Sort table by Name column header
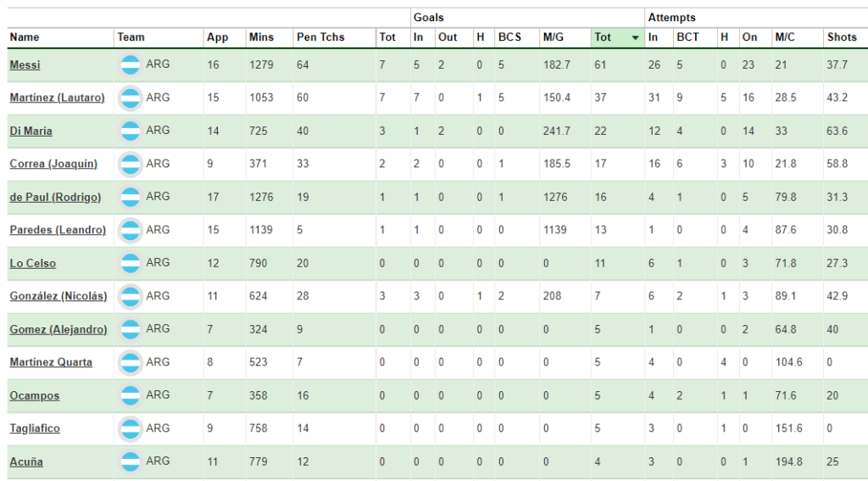This screenshot has height=481, width=868. (25, 37)
